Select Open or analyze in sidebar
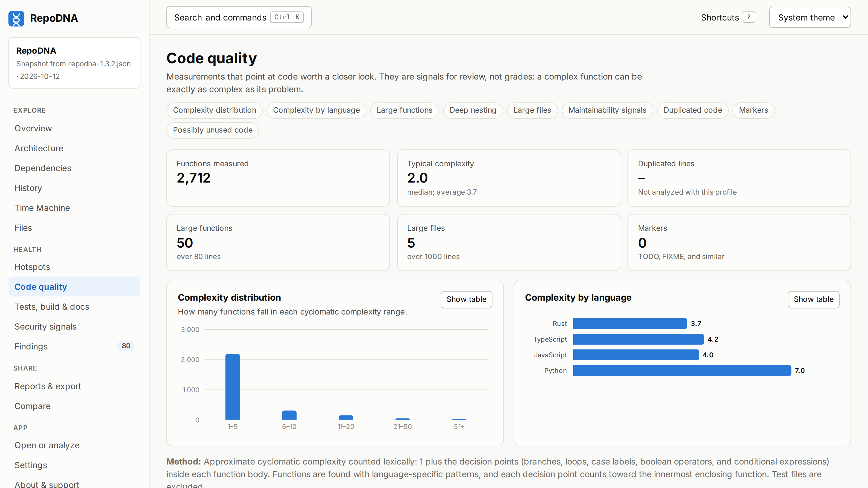This screenshot has width=868, height=488. (x=74, y=445)
